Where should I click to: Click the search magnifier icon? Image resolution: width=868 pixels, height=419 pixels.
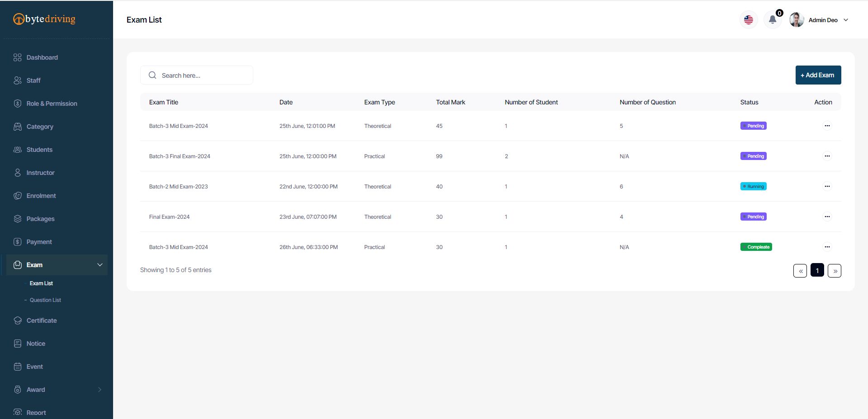coord(152,75)
